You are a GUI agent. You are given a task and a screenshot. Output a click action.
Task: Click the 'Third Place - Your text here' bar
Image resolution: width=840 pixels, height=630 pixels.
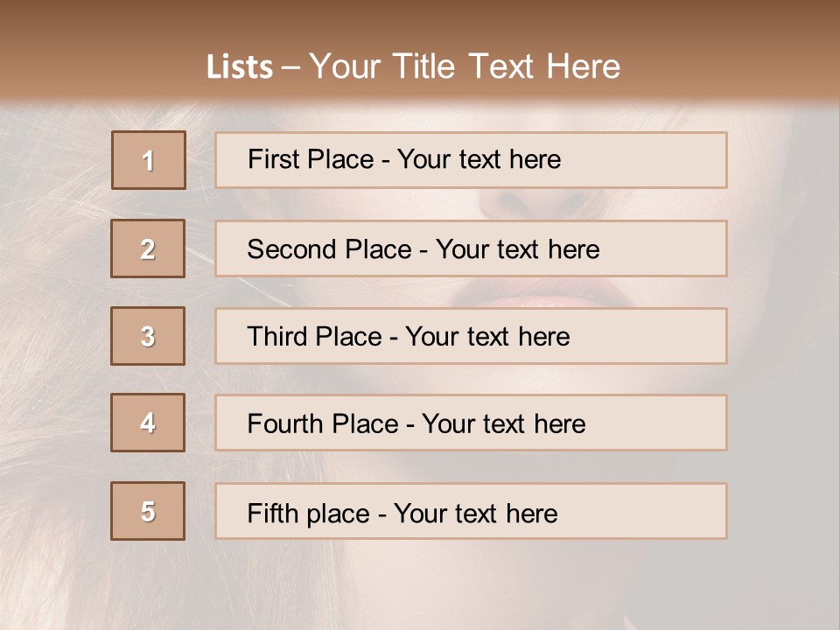pos(471,336)
